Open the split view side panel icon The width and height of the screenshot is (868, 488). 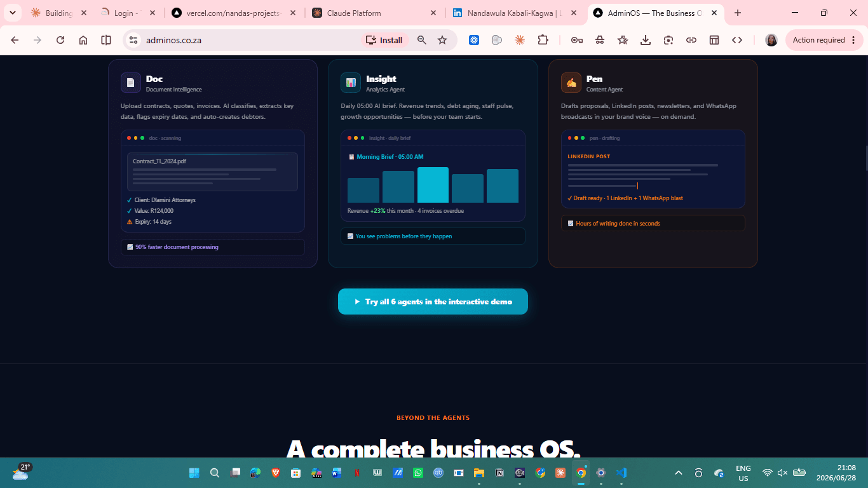pyautogui.click(x=106, y=40)
